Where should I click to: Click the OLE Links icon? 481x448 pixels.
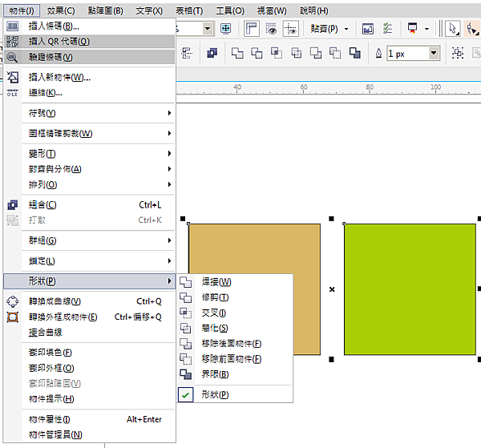pyautogui.click(x=12, y=93)
